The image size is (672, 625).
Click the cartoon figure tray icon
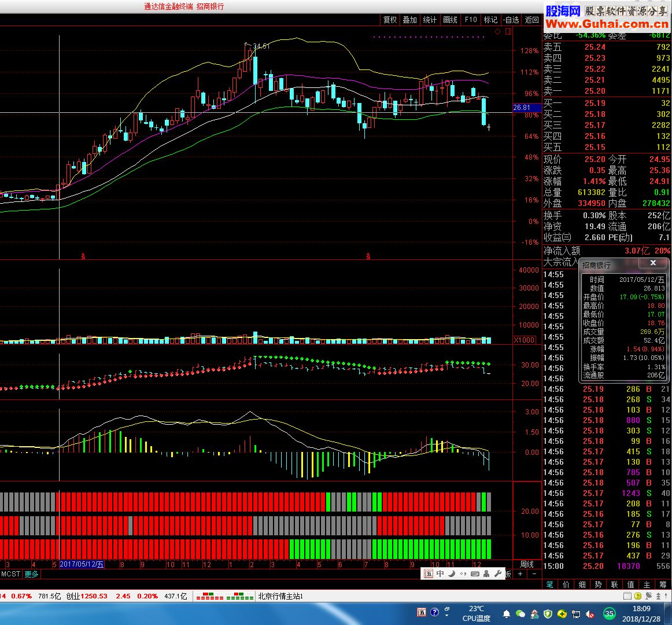coord(534,614)
